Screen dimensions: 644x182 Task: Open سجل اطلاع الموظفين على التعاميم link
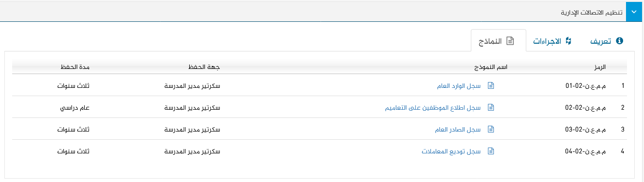pyautogui.click(x=433, y=108)
